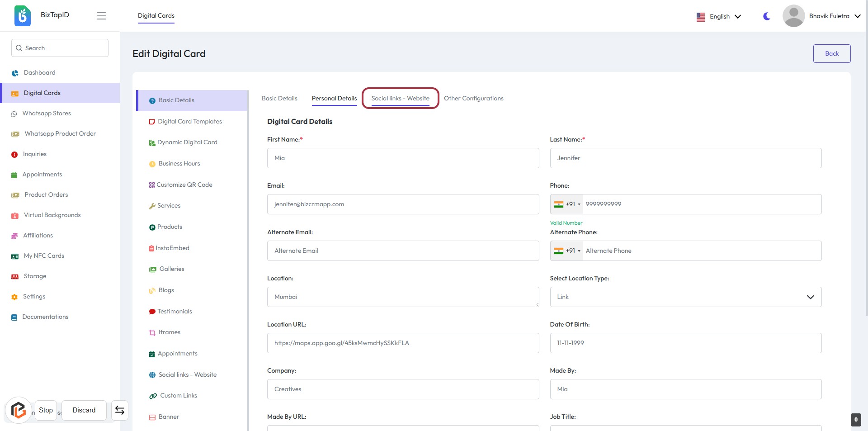Focus the sidebar Search box
This screenshot has height=431, width=868.
pyautogui.click(x=60, y=48)
